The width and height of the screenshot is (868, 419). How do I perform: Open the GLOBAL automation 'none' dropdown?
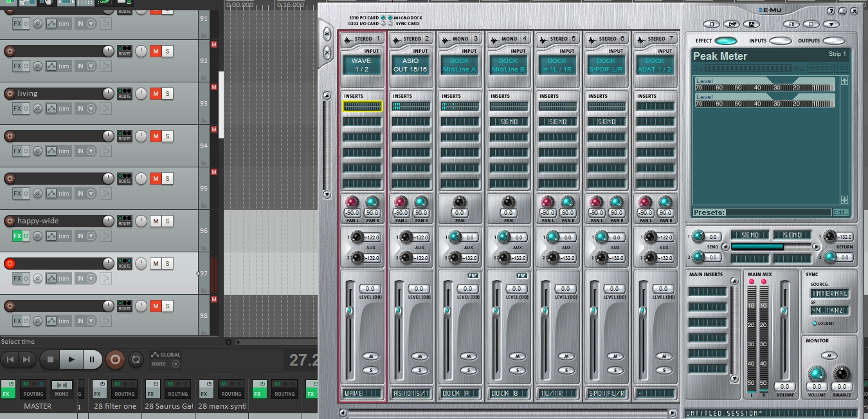click(167, 364)
